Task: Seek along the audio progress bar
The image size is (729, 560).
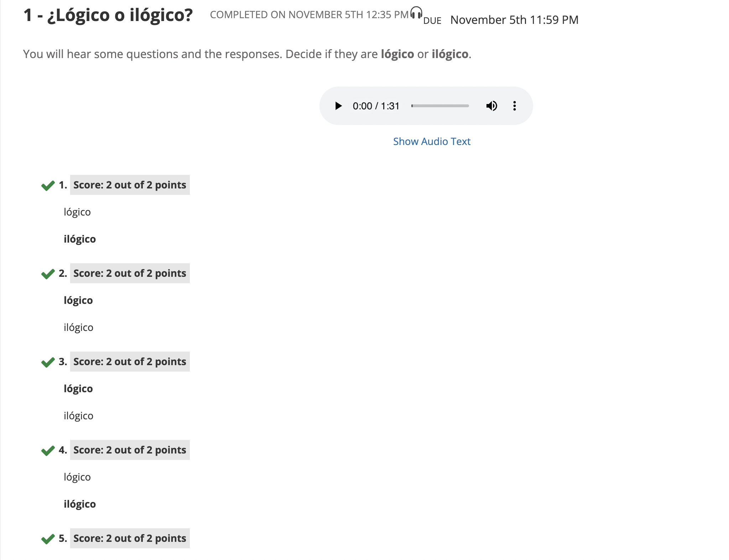Action: point(440,106)
